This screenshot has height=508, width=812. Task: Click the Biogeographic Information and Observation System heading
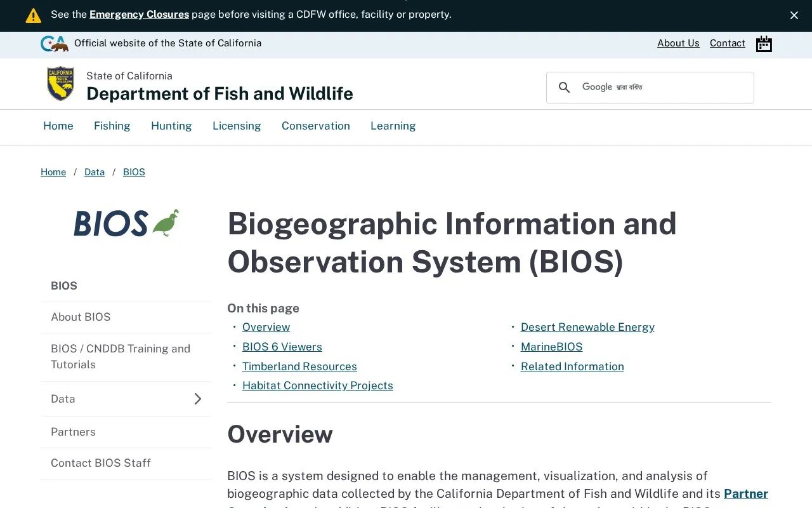click(x=452, y=243)
